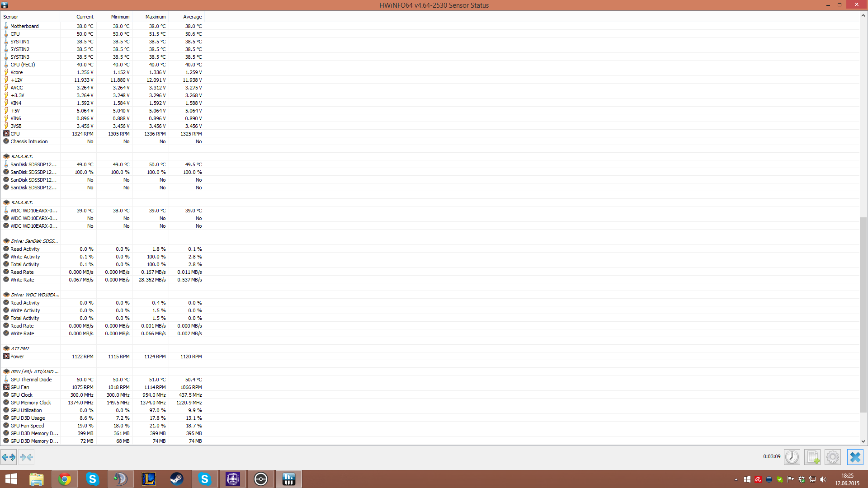Click the vertical scrollbar down arrow
868x488 pixels.
863,441
